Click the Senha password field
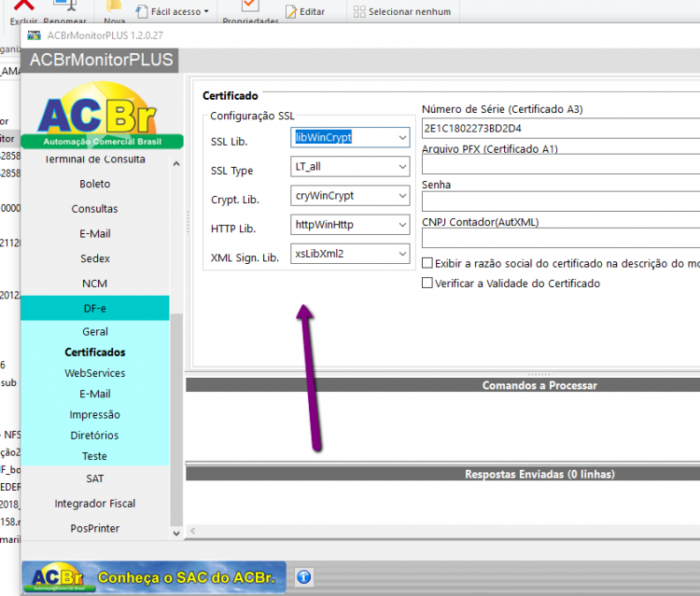 click(x=561, y=201)
